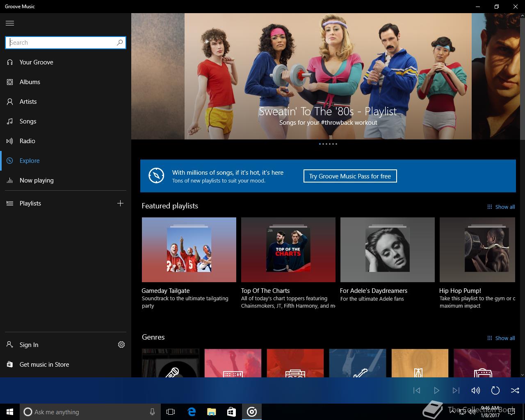Screen dimensions: 525x420
Task: Click the carousel page indicator dots
Action: [x=328, y=144]
